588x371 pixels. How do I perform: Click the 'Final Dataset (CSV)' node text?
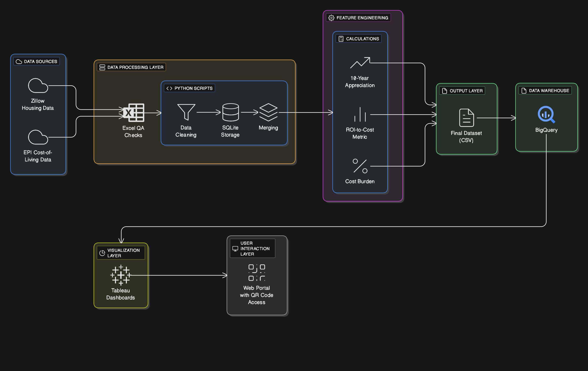(x=466, y=137)
